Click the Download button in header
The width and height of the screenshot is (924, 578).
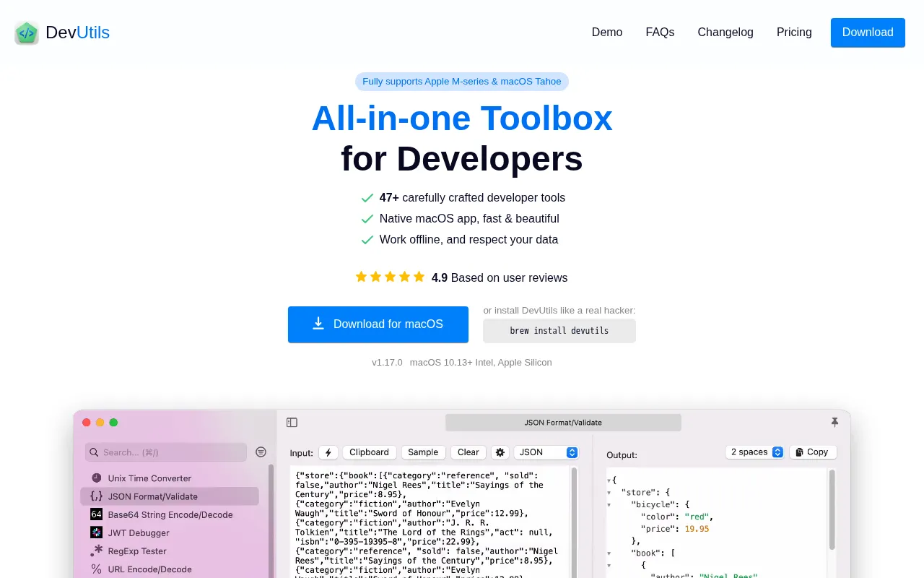[x=868, y=33]
